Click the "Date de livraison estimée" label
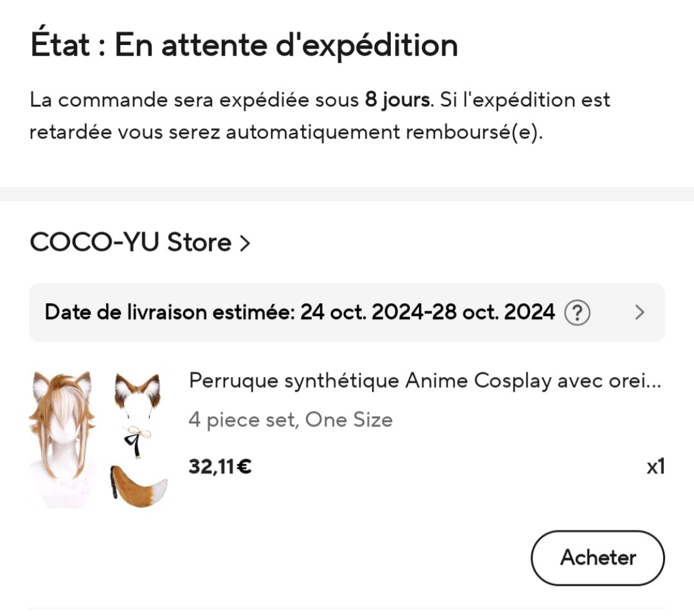 pos(169,313)
